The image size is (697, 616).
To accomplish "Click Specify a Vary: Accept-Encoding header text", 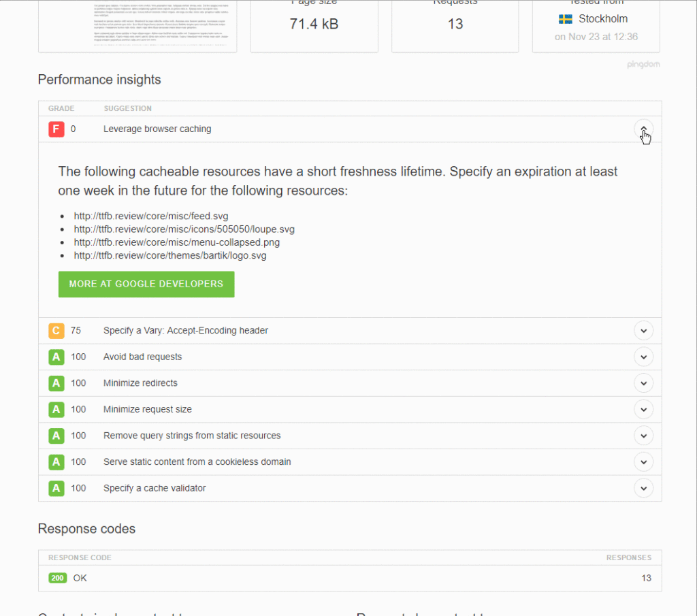I will coord(186,331).
